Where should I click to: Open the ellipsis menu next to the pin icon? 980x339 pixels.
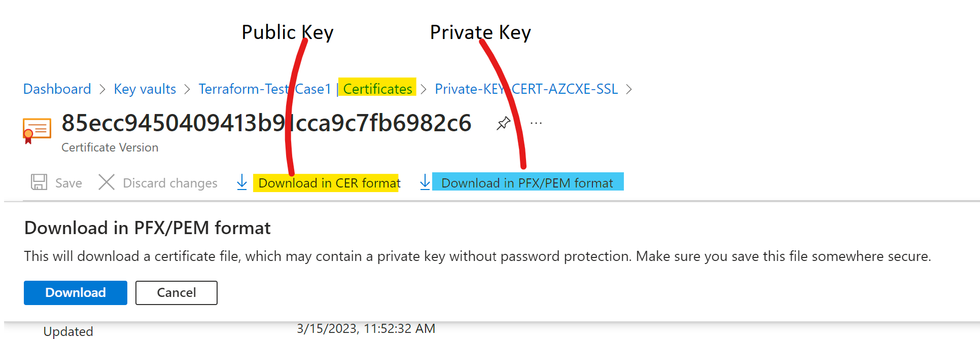[536, 123]
